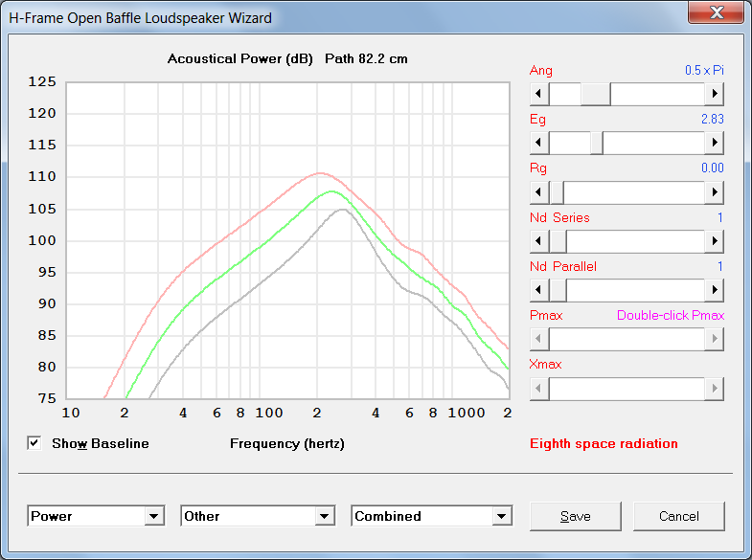
Task: Decrease Nd Series with left arrow
Action: pyautogui.click(x=539, y=241)
